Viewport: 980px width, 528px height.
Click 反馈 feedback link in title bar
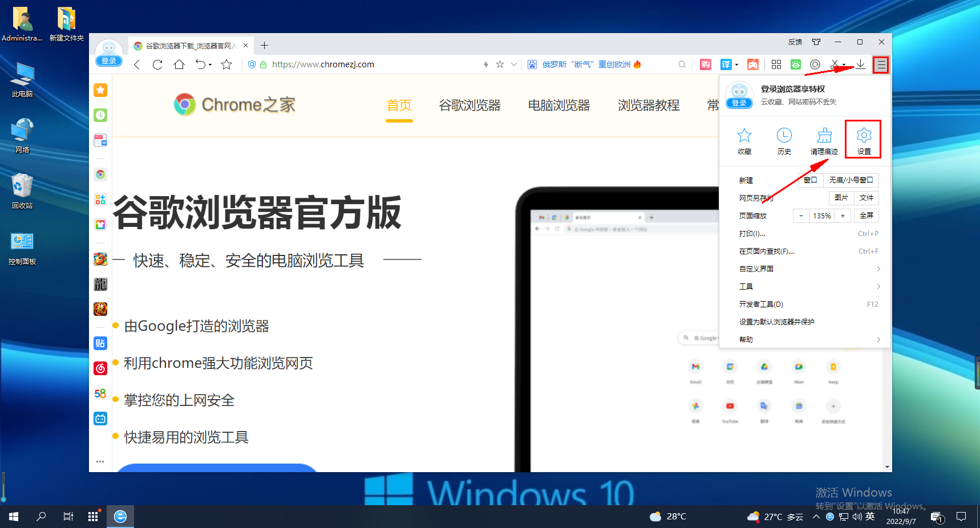click(795, 42)
